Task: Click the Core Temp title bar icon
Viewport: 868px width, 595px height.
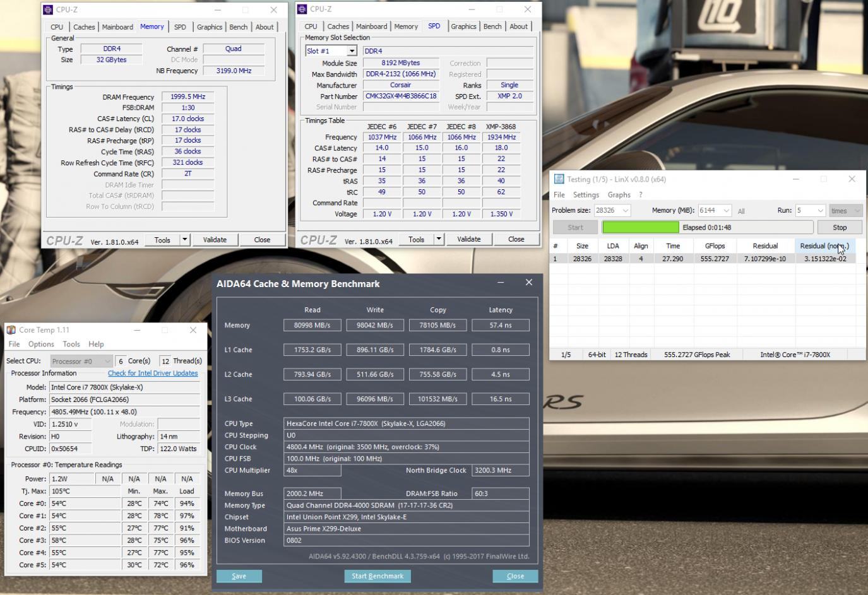Action: coord(11,330)
